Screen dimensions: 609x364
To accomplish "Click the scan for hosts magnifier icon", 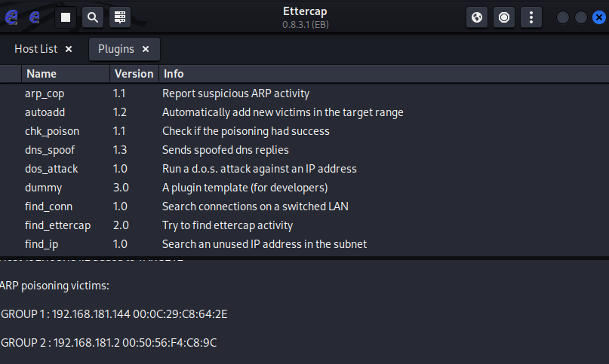I will coord(92,17).
